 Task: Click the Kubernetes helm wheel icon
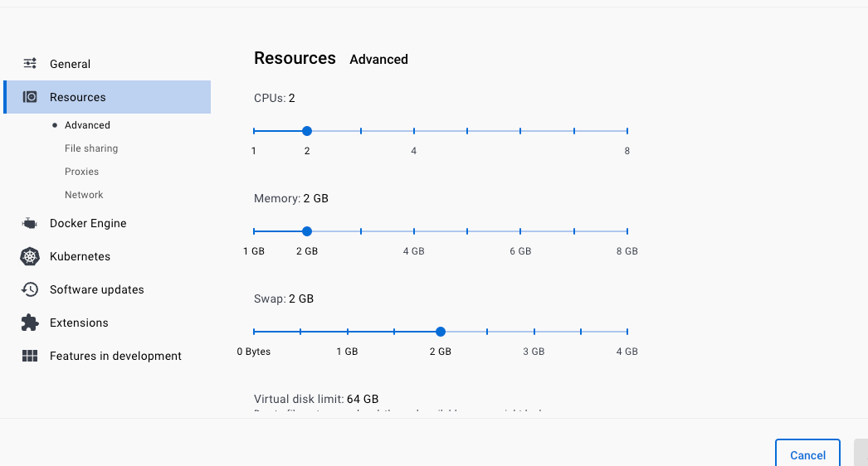coord(30,256)
